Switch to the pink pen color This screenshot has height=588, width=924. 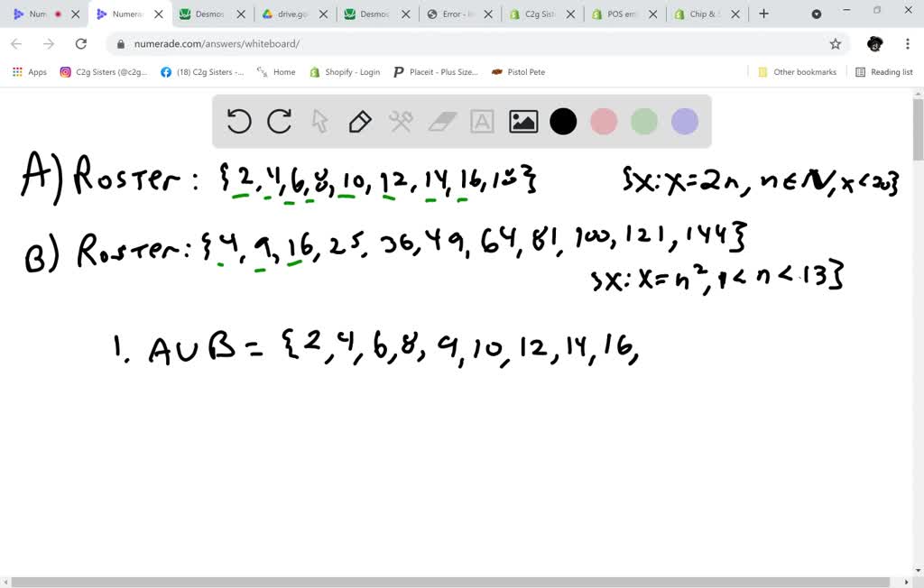pos(604,120)
